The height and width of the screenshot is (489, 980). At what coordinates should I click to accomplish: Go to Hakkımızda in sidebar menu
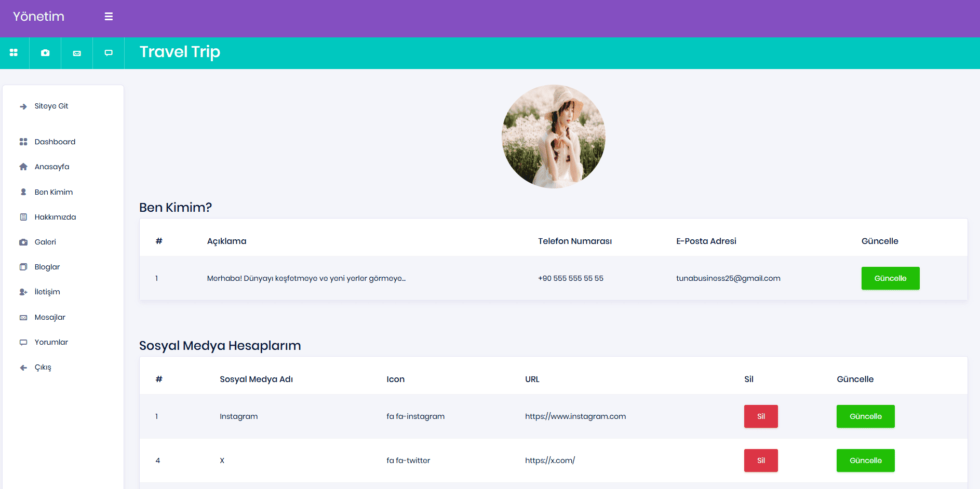(55, 217)
